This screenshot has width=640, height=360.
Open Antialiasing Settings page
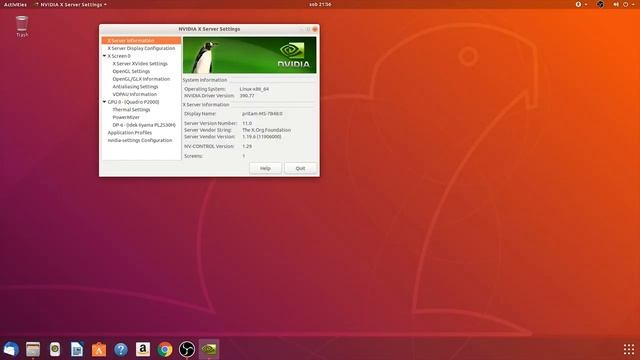point(135,87)
